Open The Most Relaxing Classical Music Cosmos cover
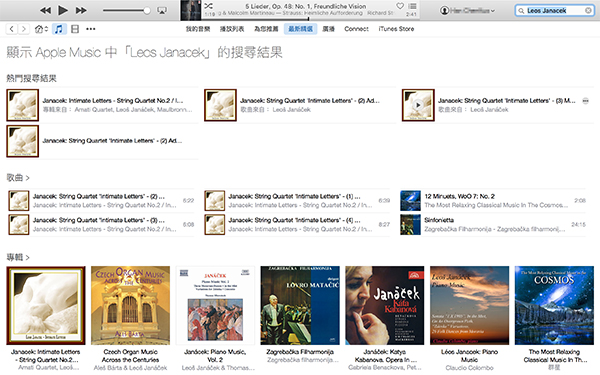The image size is (600, 375). click(554, 305)
